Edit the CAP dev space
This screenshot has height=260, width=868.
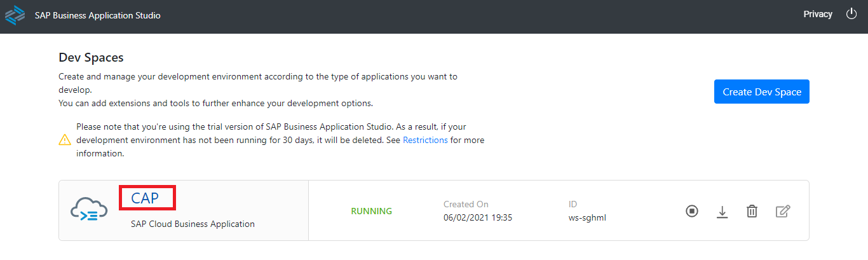pos(783,211)
